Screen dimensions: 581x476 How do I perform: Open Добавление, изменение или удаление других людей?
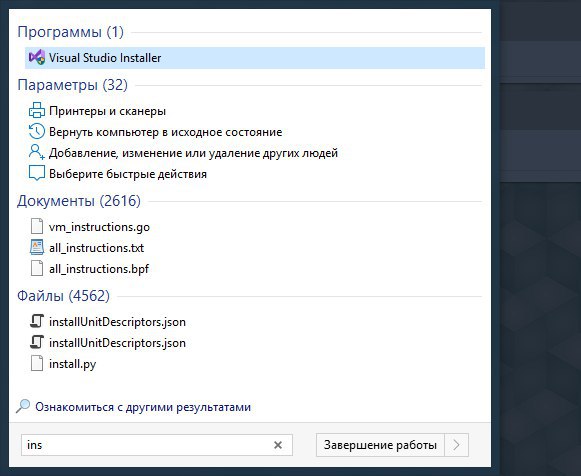[193, 153]
